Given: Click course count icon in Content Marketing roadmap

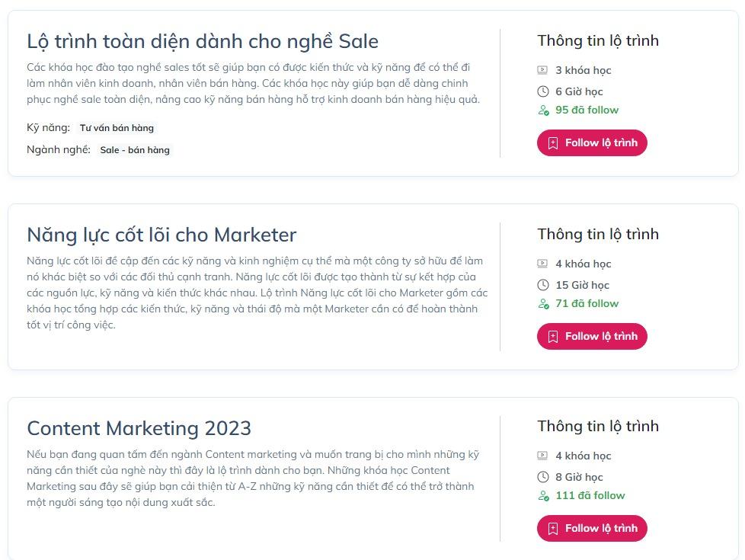Looking at the screenshot, I should pos(542,456).
